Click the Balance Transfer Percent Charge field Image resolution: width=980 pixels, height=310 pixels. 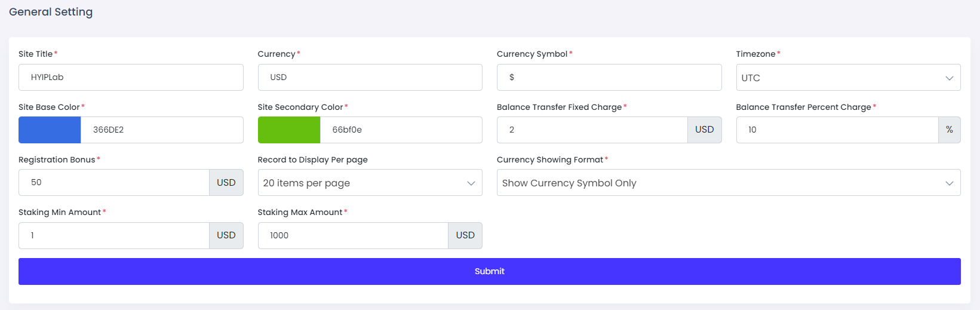pyautogui.click(x=837, y=130)
